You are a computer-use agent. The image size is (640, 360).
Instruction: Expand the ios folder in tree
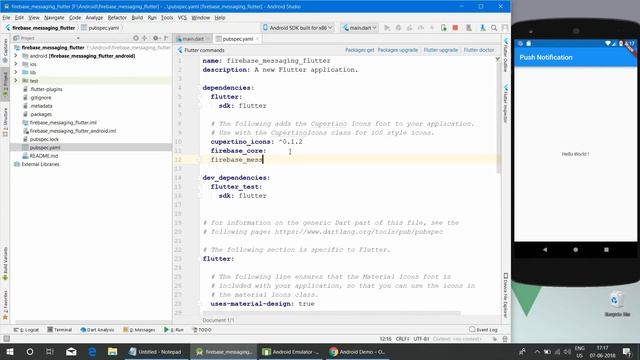[16, 64]
